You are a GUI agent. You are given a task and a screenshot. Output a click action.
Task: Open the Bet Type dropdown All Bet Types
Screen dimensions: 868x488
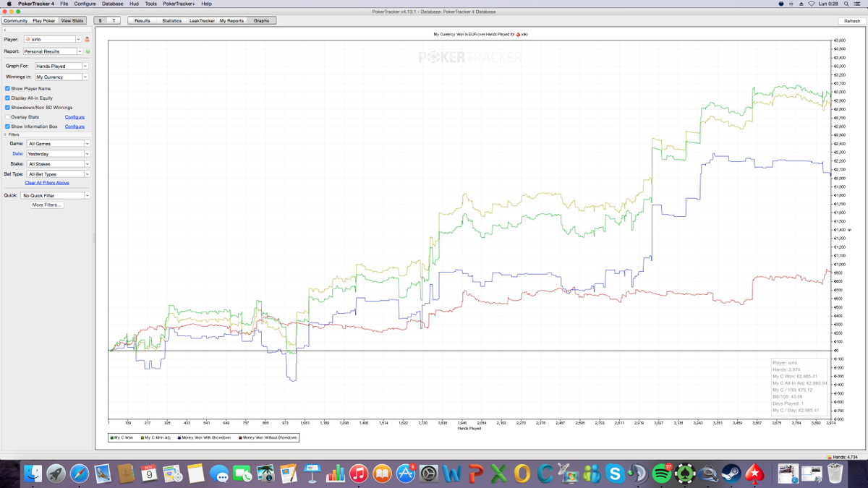click(x=58, y=174)
